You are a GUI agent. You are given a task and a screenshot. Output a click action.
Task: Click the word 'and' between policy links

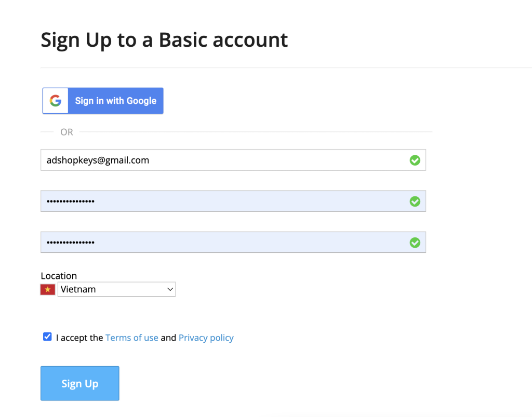click(168, 338)
